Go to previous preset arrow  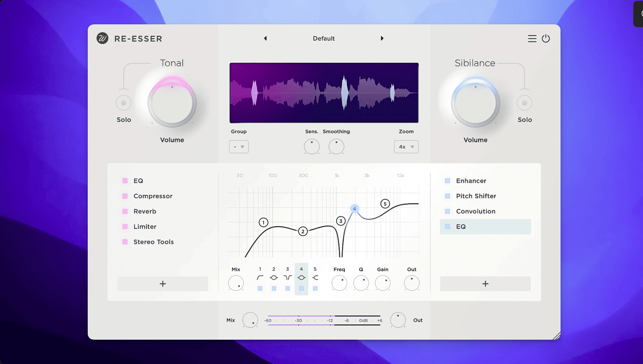[x=265, y=38]
